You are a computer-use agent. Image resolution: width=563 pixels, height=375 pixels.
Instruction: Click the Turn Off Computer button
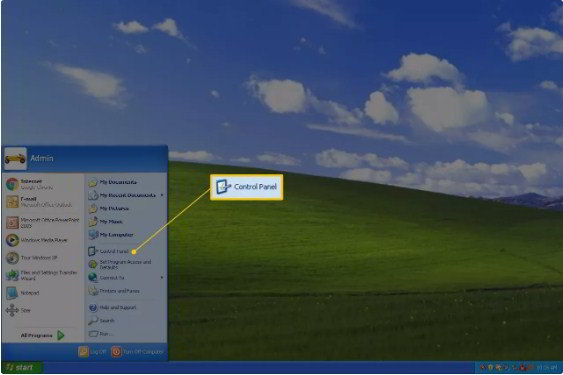[x=138, y=352]
